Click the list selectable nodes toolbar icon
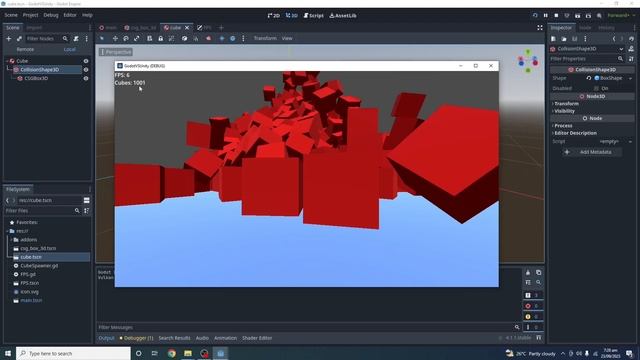Screen dimensions: 640x360 [x=149, y=38]
